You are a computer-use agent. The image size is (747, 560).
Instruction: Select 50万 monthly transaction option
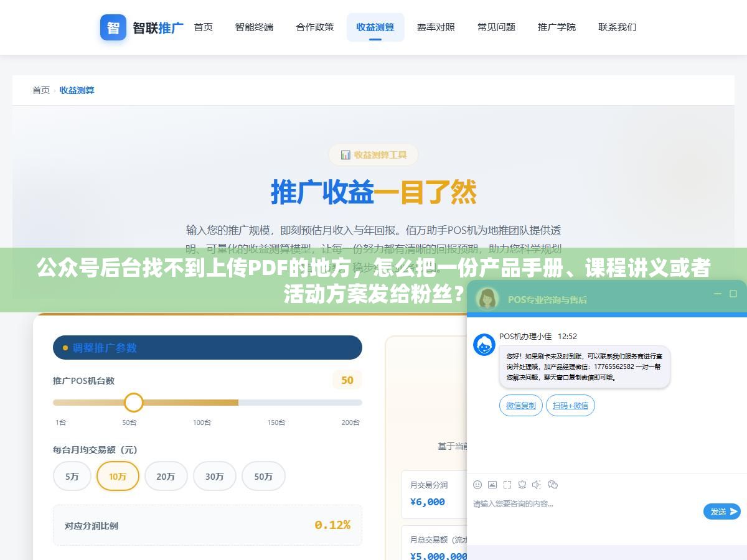[x=263, y=477]
